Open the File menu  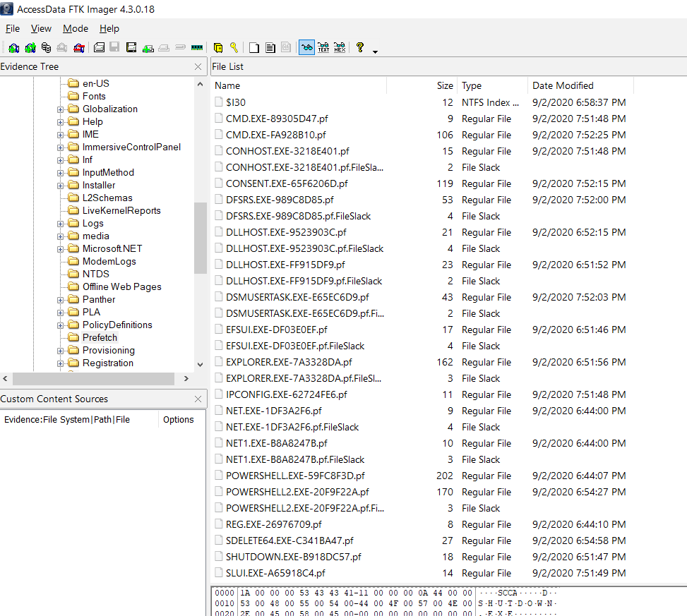tap(12, 28)
